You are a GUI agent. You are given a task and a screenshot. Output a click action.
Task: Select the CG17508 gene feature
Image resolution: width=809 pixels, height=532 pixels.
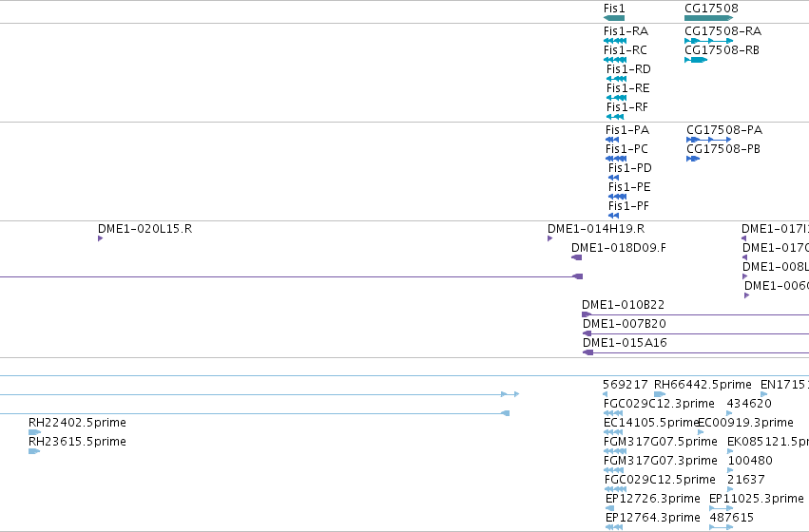(x=711, y=9)
